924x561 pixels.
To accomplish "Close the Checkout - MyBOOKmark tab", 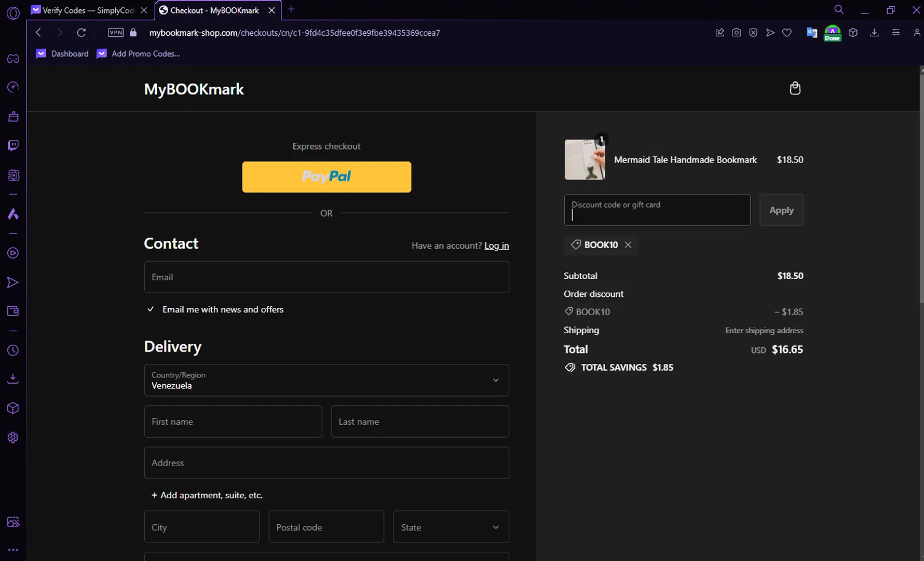I will click(272, 10).
